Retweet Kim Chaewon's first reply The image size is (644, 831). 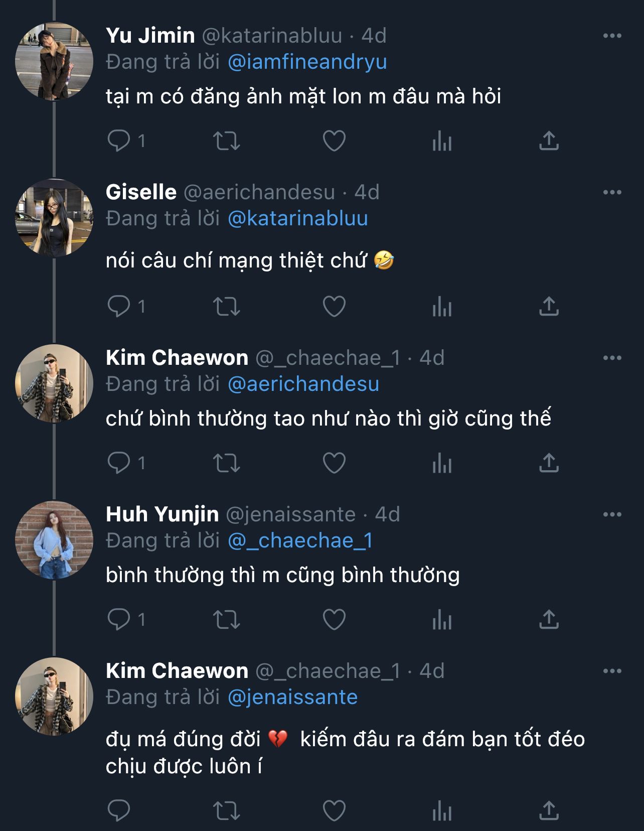[x=227, y=463]
